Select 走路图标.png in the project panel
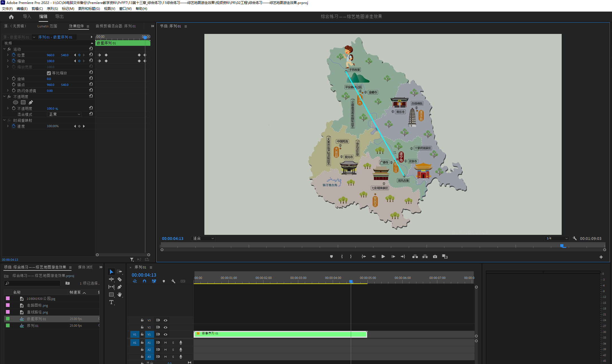Image resolution: width=612 pixels, height=364 pixels. tap(37, 305)
